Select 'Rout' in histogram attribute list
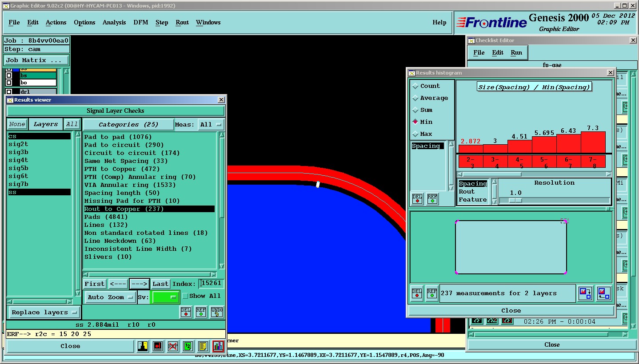Screen dimensions: 639x364 pos(467,192)
